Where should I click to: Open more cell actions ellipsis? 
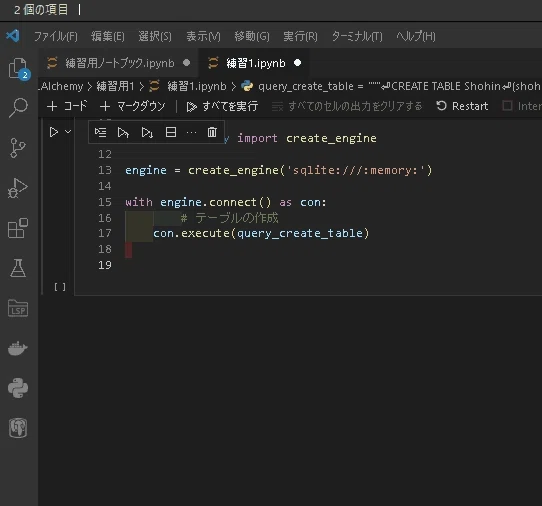(191, 132)
